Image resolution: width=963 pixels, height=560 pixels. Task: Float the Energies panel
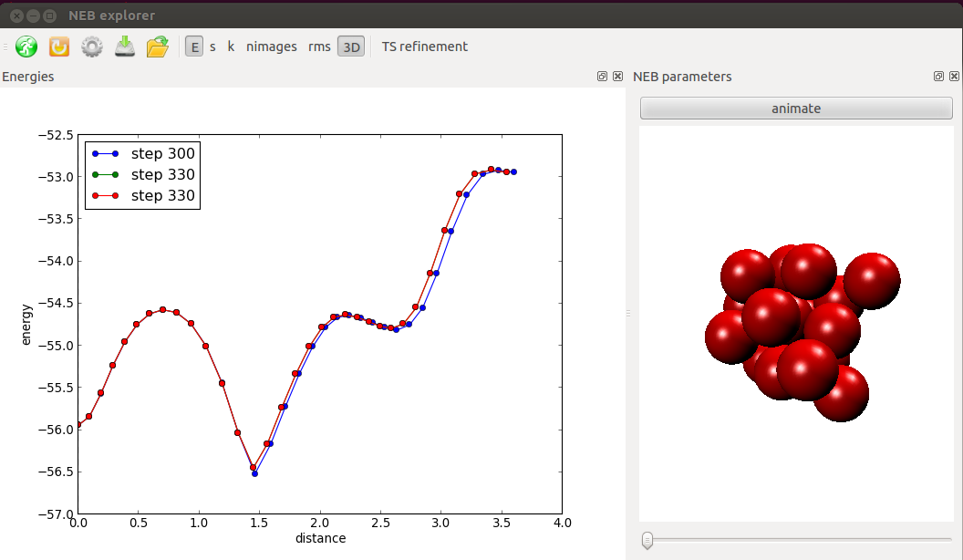602,77
